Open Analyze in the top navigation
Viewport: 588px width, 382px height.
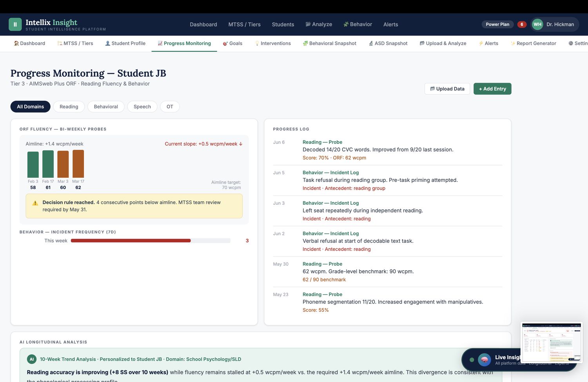click(x=319, y=24)
